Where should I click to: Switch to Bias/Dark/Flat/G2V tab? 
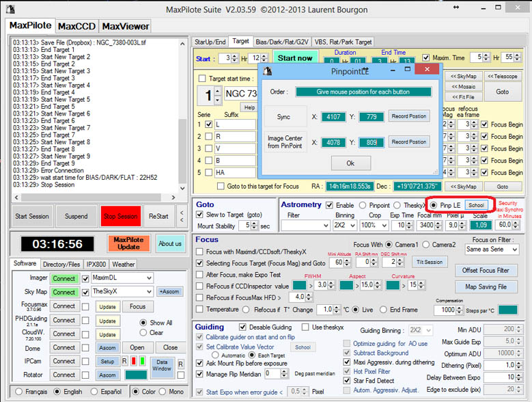click(282, 42)
